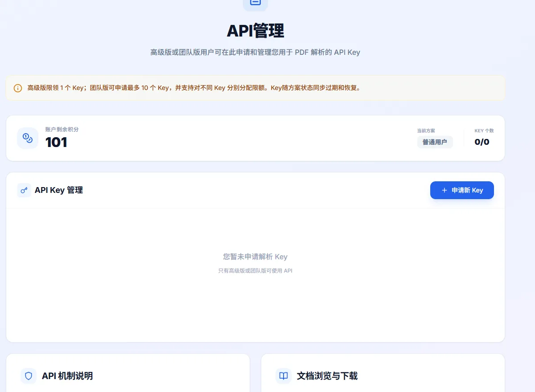Click the coins icon beside account points
The image size is (535, 392).
28,138
